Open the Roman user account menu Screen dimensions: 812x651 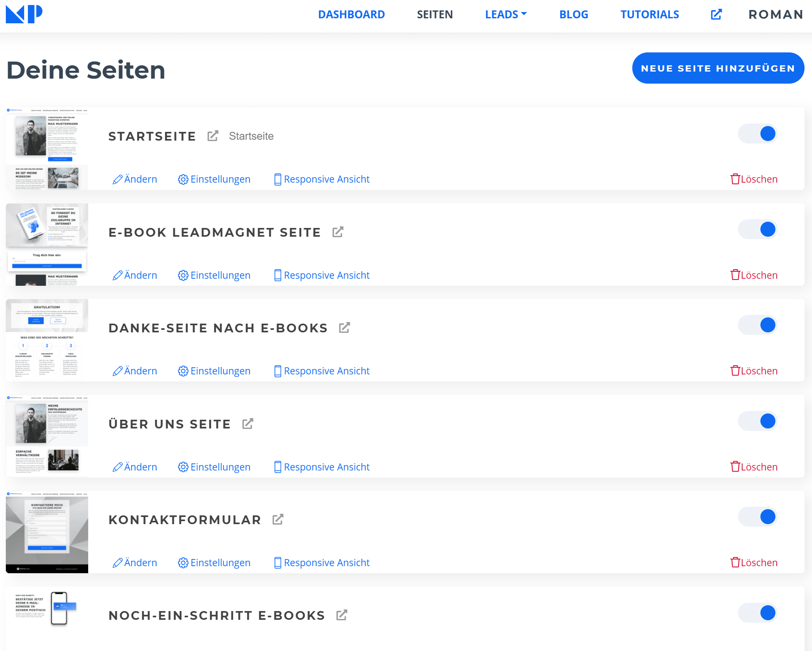776,15
